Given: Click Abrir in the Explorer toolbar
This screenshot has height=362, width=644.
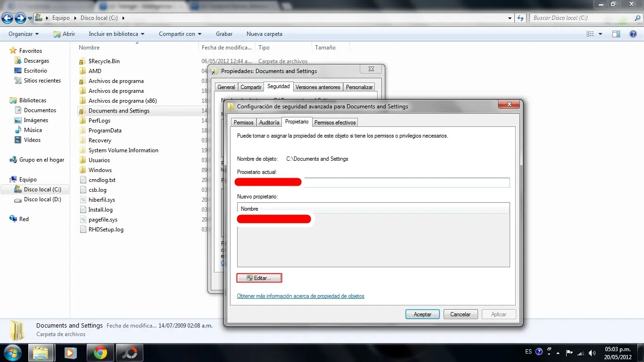Looking at the screenshot, I should [x=64, y=34].
